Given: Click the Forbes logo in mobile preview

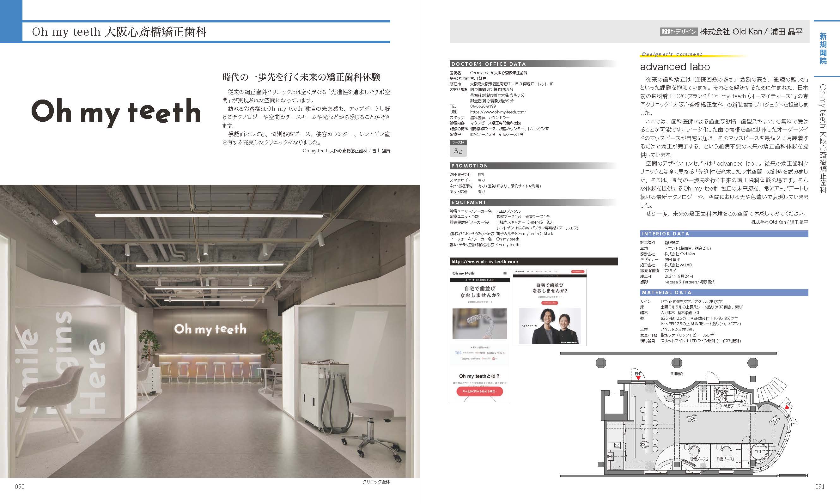Looking at the screenshot, I should [x=491, y=353].
